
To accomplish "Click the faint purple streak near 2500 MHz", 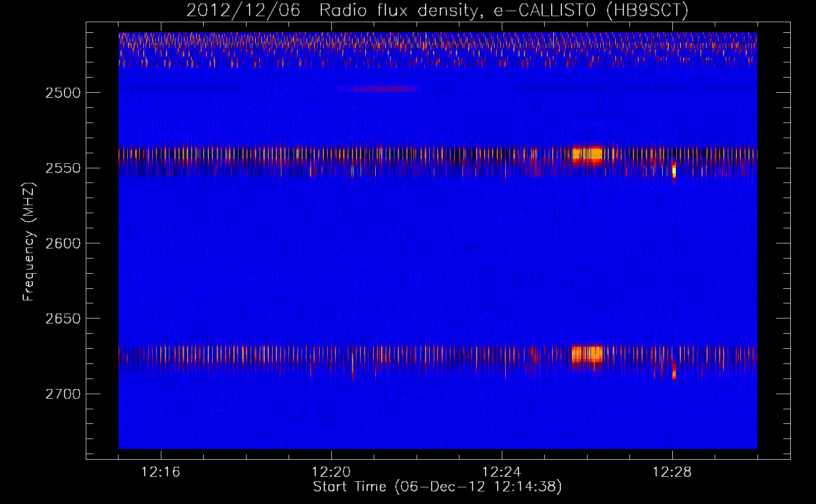I will [x=379, y=89].
